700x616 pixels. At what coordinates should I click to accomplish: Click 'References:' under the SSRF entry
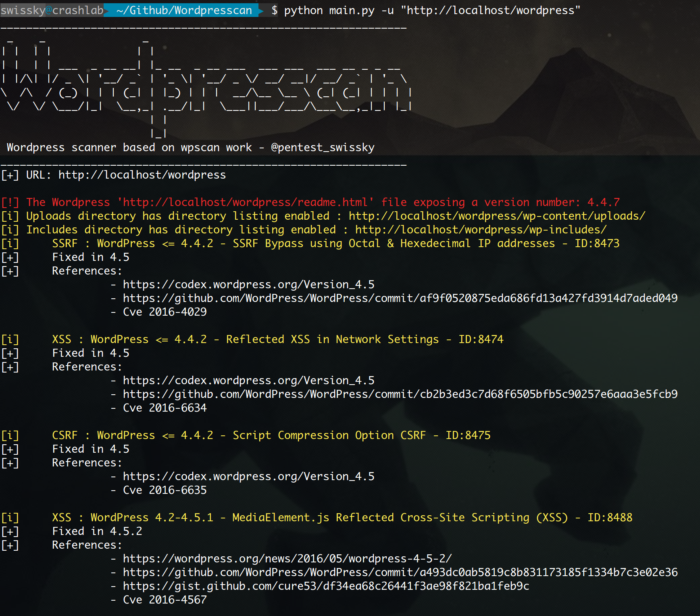click(87, 271)
